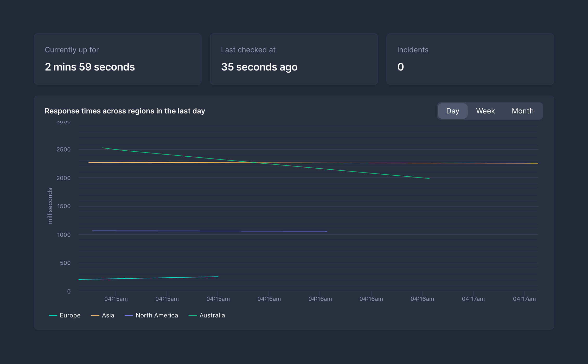Click the teal Europe response line
This screenshot has width=588, height=364.
pyautogui.click(x=148, y=278)
